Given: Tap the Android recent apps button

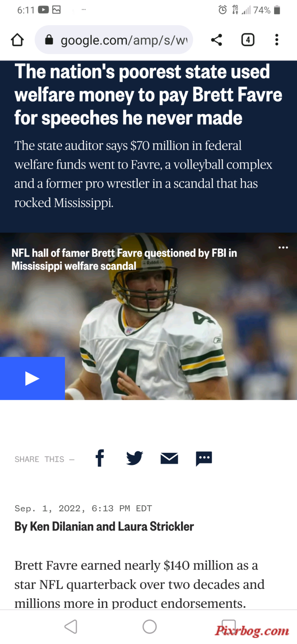Looking at the screenshot, I should tap(229, 627).
